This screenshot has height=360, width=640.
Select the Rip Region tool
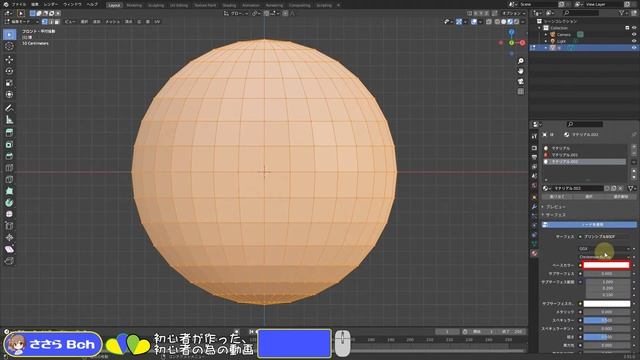pyautogui.click(x=9, y=261)
